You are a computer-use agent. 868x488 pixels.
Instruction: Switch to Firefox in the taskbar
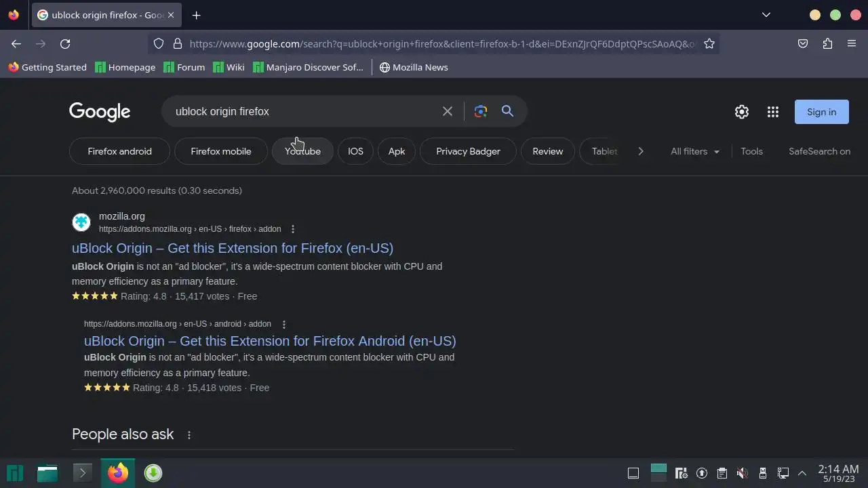[118, 473]
